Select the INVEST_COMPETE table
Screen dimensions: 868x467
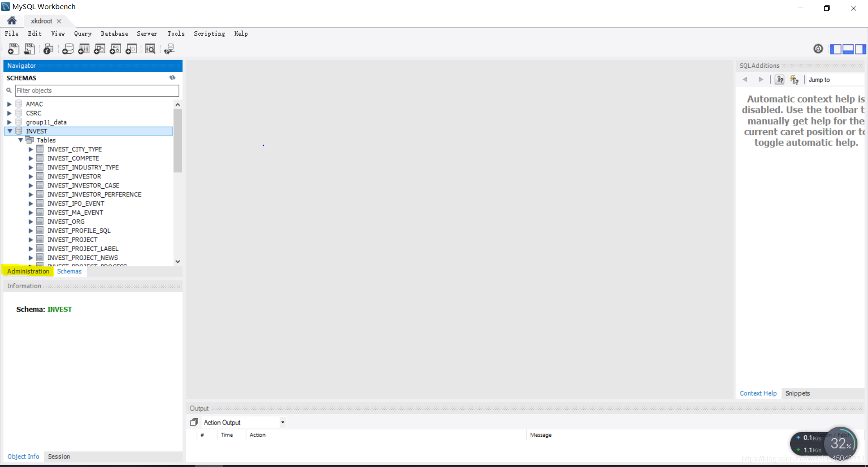(x=73, y=158)
